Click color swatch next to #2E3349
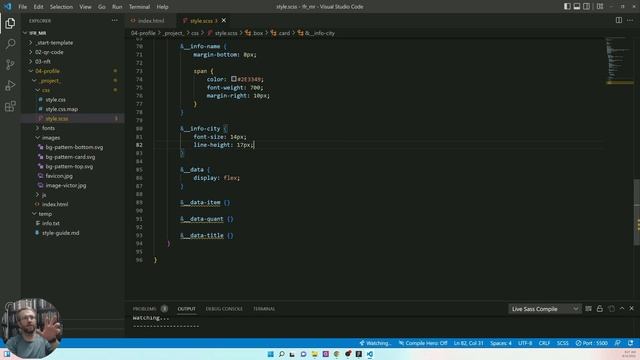640x360 pixels. click(233, 79)
